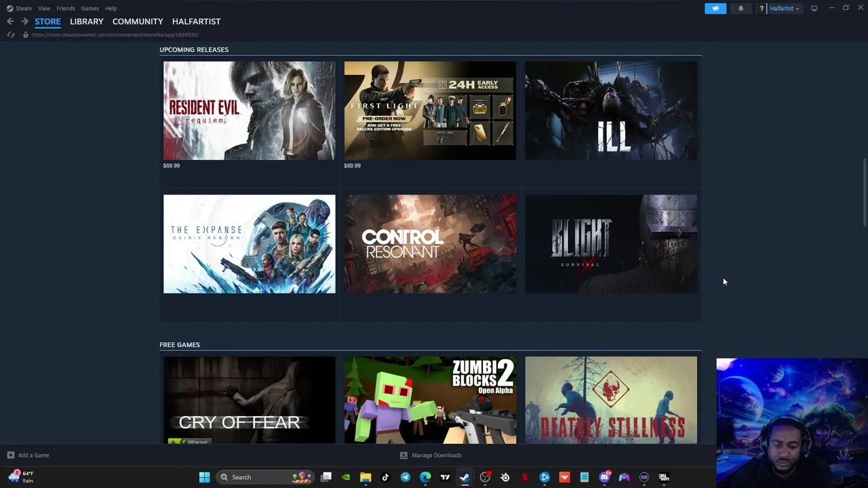The image size is (868, 488).
Task: Click the webcam overlay video
Action: (792, 423)
